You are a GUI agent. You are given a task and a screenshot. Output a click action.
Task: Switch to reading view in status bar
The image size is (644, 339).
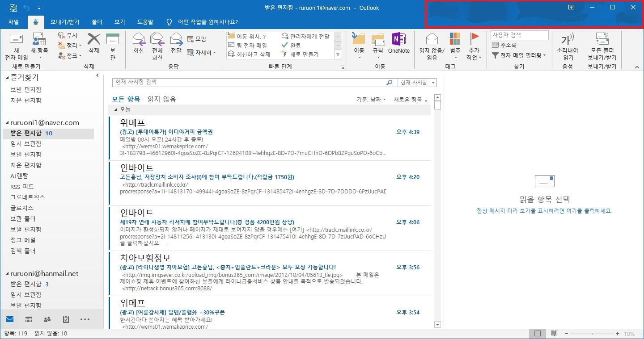(x=554, y=334)
